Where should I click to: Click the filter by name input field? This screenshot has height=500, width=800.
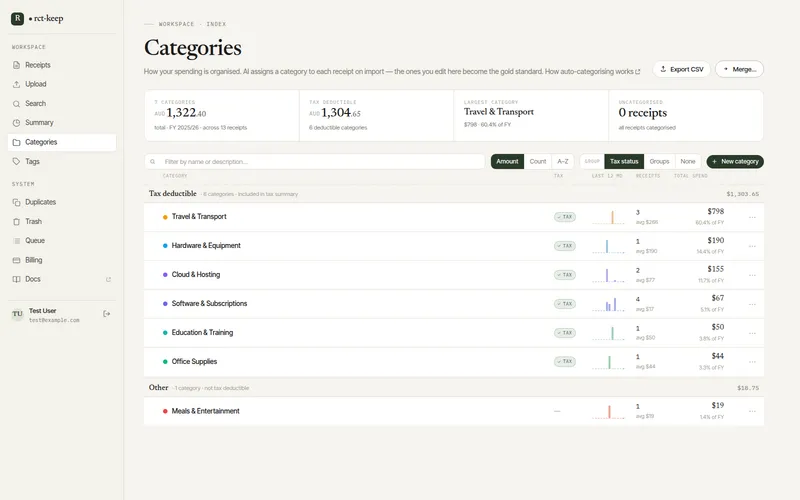(314, 162)
